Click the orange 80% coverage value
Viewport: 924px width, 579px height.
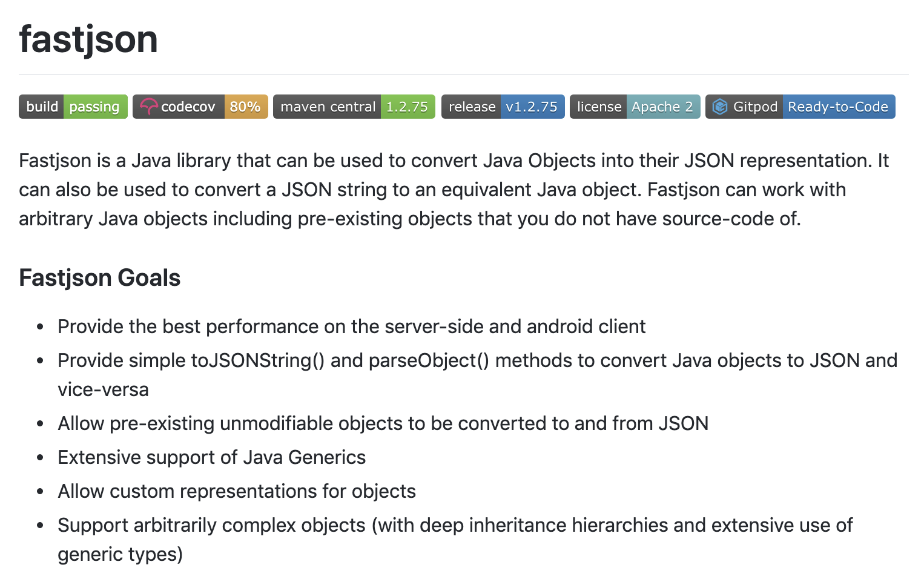[x=245, y=107]
